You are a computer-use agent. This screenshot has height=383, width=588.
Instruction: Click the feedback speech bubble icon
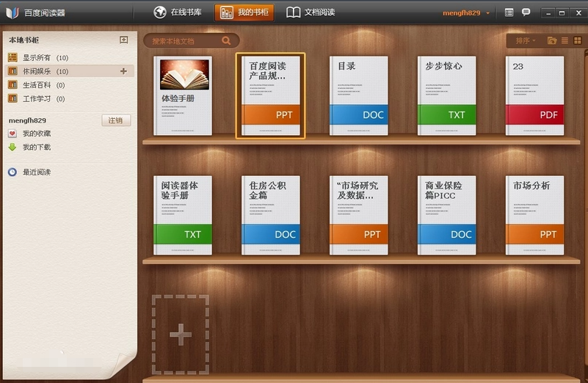tap(526, 12)
